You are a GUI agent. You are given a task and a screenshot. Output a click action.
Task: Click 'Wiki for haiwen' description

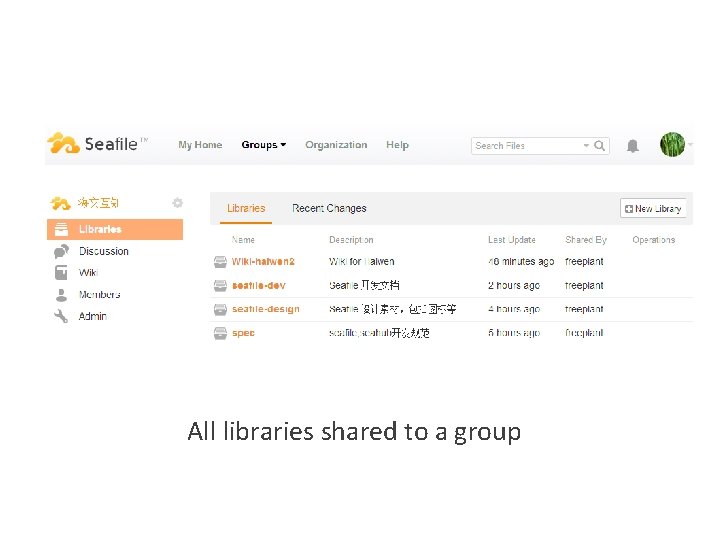tap(361, 261)
